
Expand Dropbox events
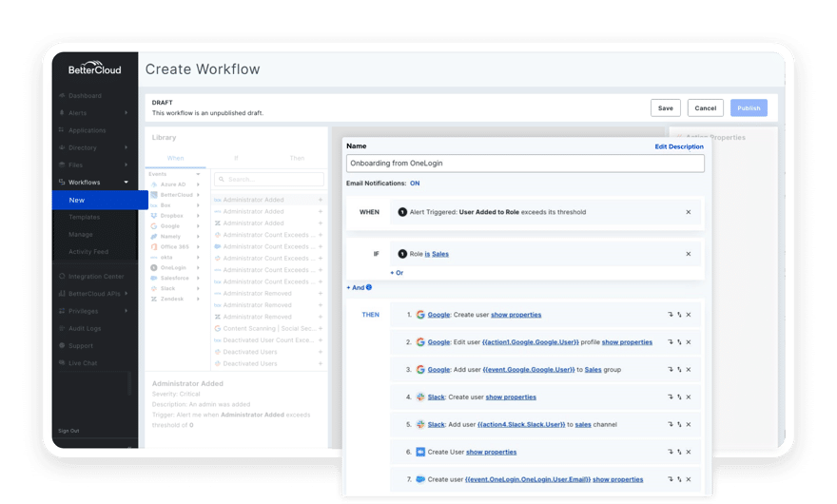(198, 216)
